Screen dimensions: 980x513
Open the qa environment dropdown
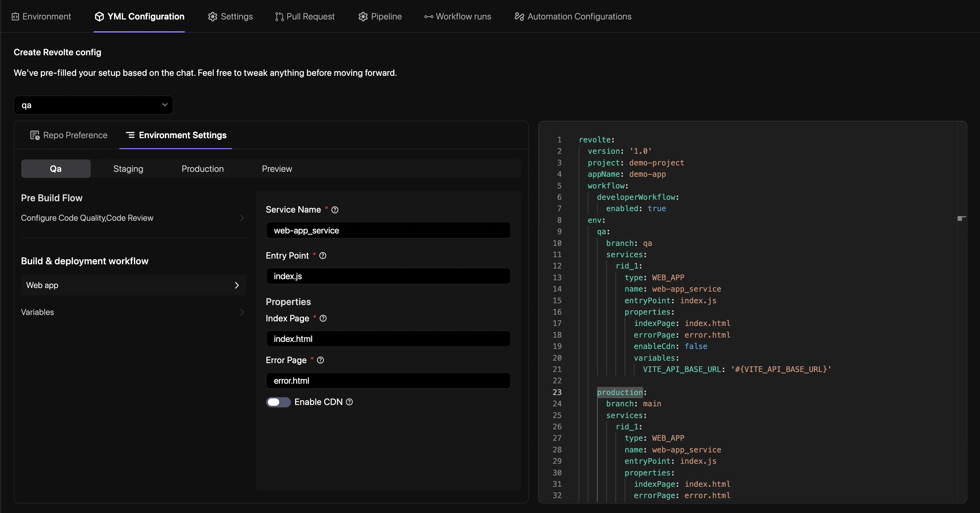click(93, 105)
